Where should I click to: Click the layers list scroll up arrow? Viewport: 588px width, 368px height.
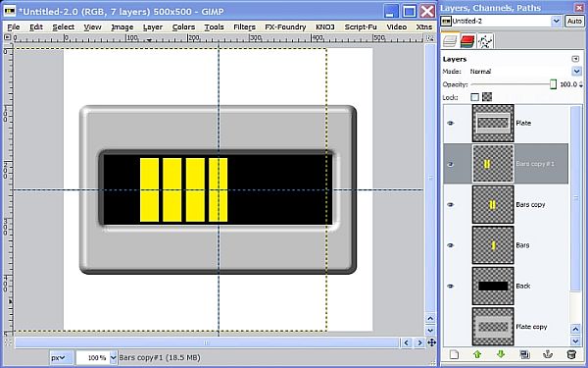[x=575, y=330]
